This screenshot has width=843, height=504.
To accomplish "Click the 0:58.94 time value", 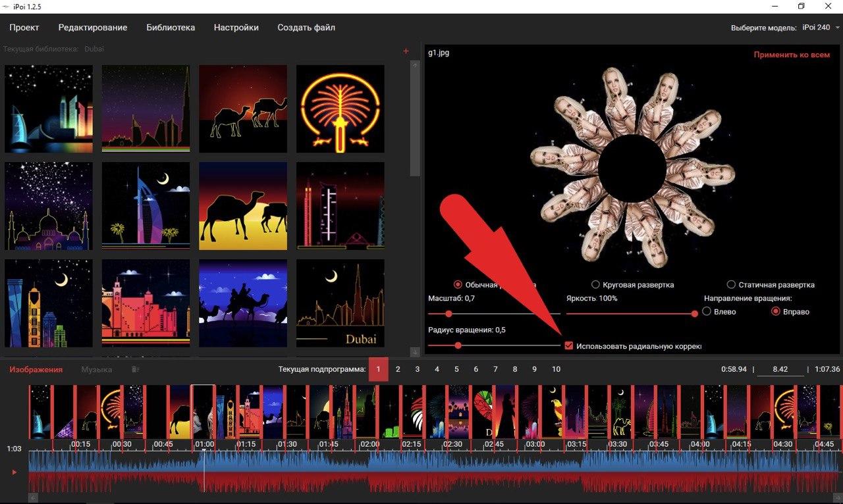I will click(734, 370).
